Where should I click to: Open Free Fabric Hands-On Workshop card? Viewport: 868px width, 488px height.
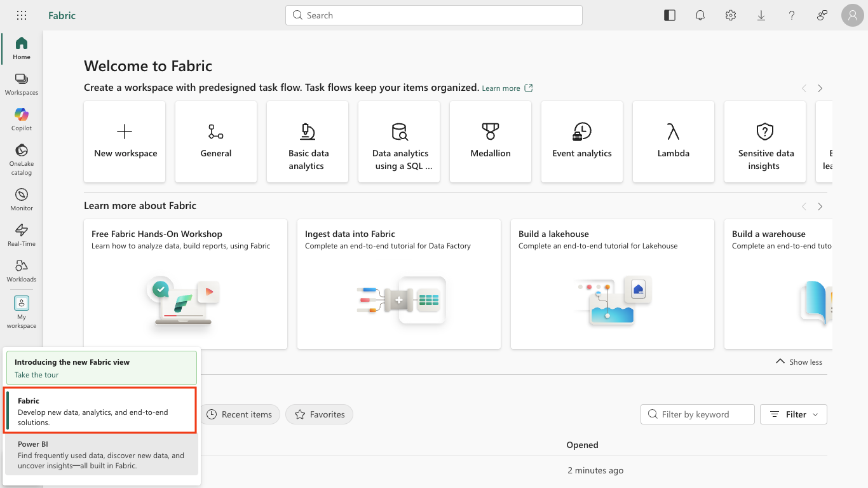(186, 284)
